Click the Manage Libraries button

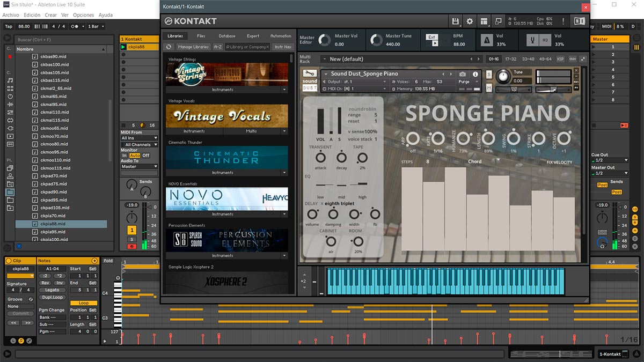193,47
